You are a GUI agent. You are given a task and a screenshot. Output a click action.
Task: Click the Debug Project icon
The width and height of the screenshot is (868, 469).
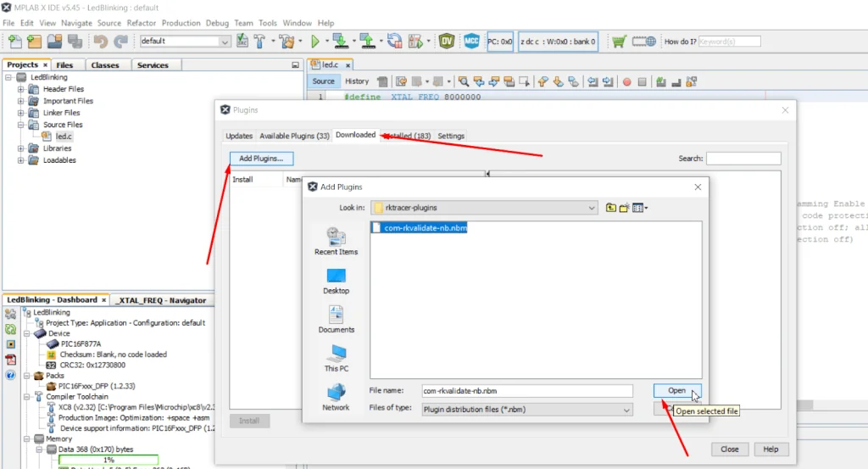(415, 41)
